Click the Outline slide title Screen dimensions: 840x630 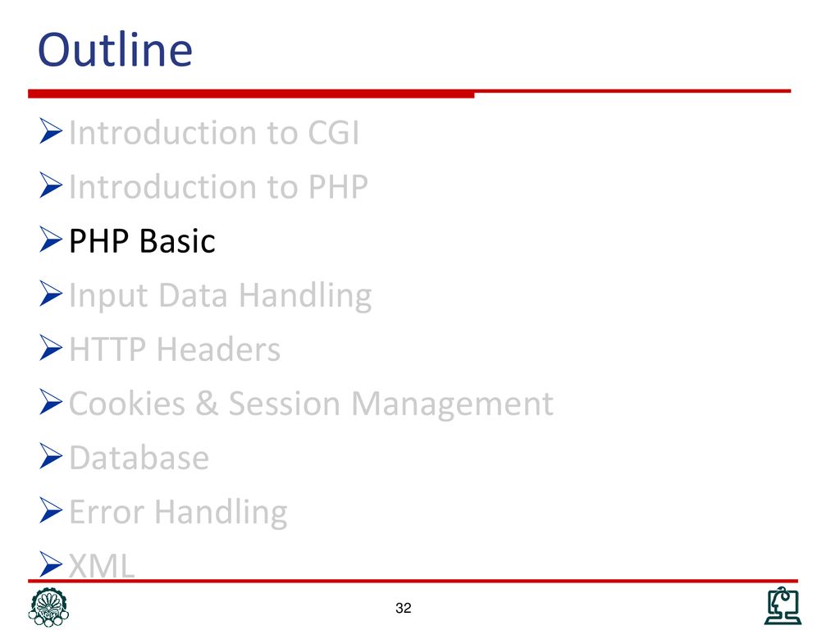tap(115, 49)
